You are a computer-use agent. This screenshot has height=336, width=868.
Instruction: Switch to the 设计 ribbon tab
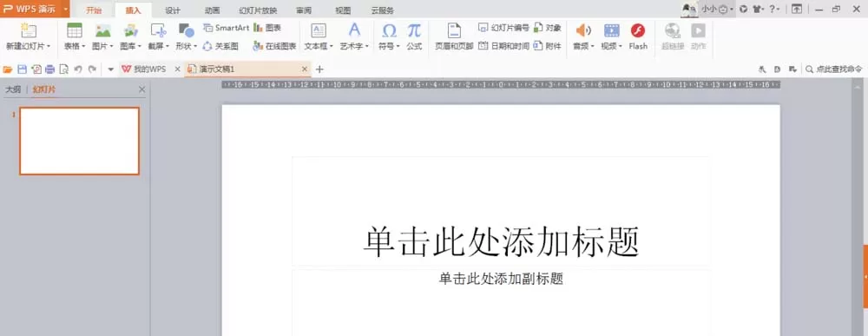(173, 10)
